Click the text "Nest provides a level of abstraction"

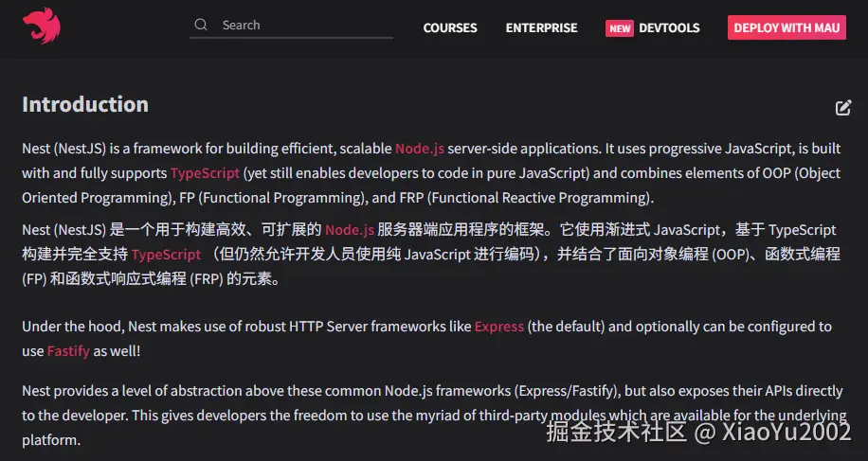[132, 391]
